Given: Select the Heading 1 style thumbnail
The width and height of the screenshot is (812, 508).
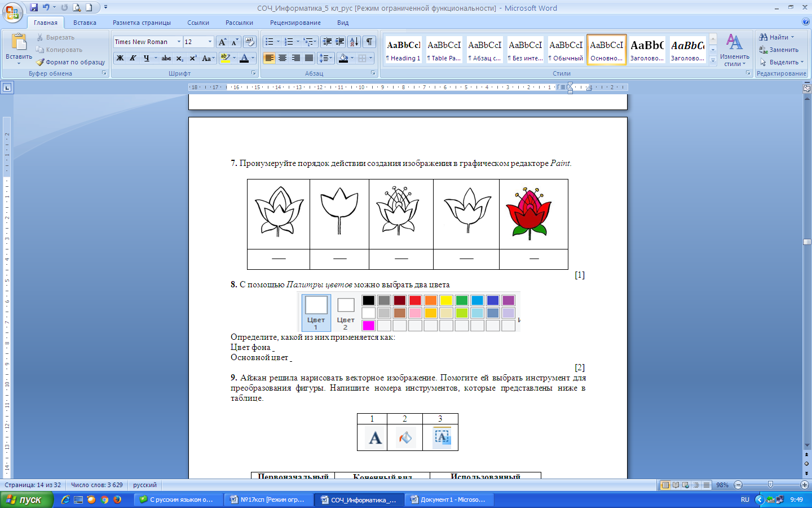Looking at the screenshot, I should pos(403,50).
